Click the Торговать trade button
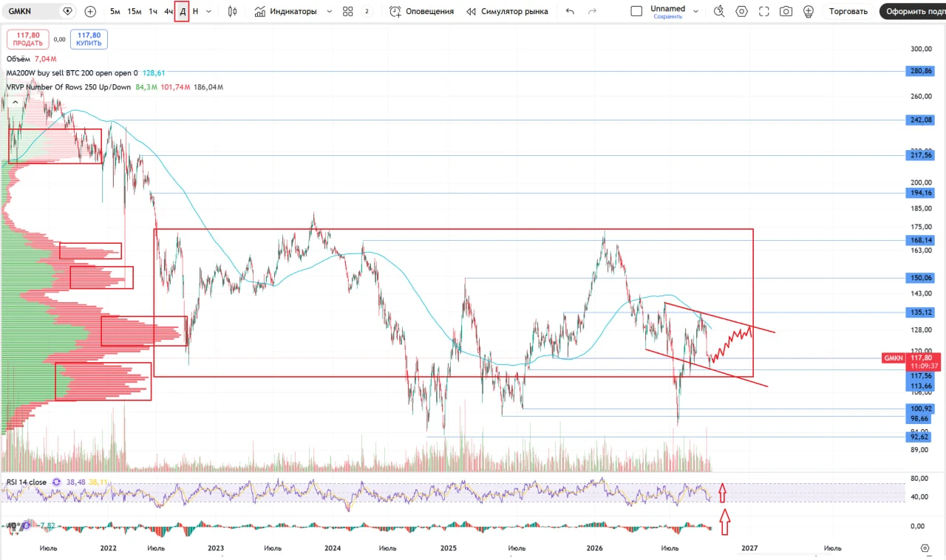 848,11
